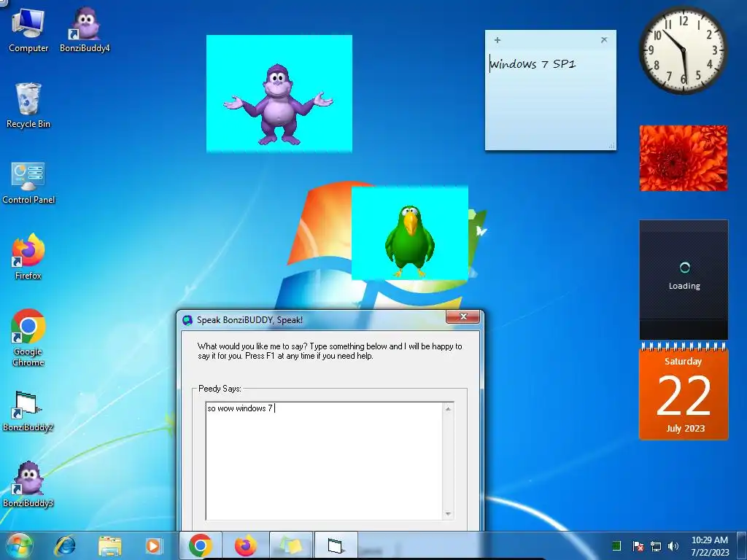Select the BonziBuddy3 desktop shortcut
Screen dimensions: 747x560
click(28, 484)
